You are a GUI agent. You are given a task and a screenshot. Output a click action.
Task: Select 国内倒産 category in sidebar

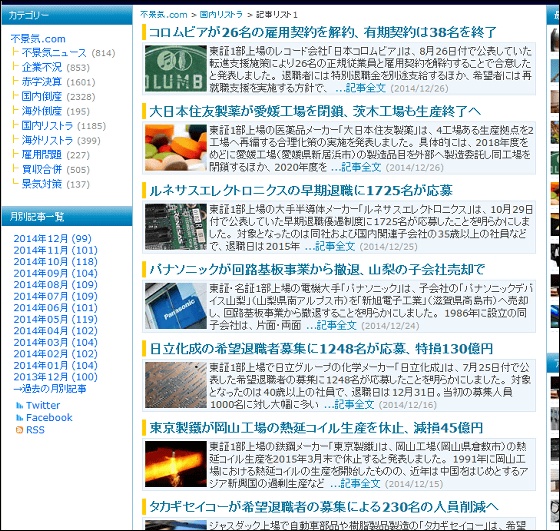(x=41, y=96)
